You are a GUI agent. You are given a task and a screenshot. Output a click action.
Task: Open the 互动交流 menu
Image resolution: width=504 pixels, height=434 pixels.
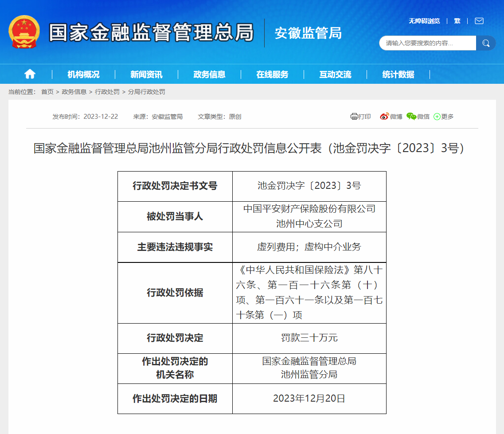pyautogui.click(x=336, y=74)
